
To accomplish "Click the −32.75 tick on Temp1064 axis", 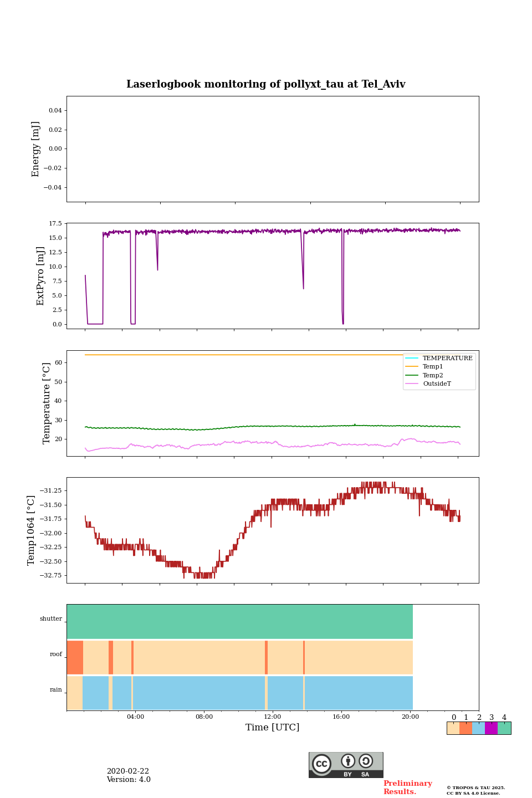I will 50,575.
